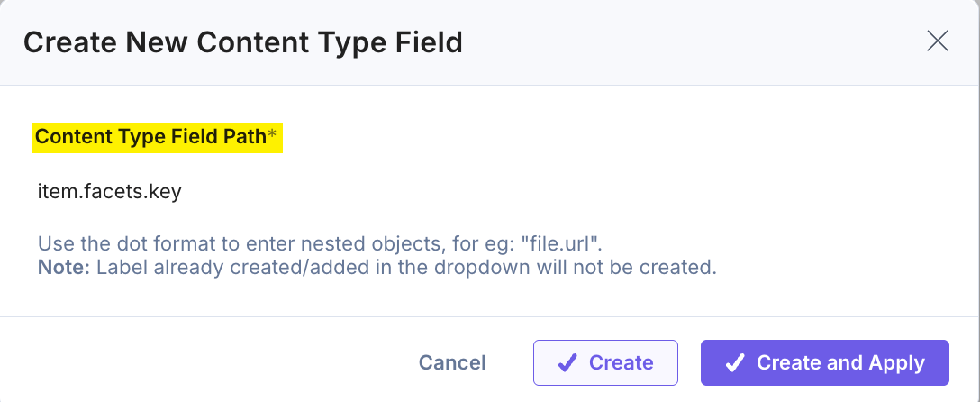The height and width of the screenshot is (402, 980).
Task: Close the Create New Content Type Field dialog
Action: click(938, 41)
